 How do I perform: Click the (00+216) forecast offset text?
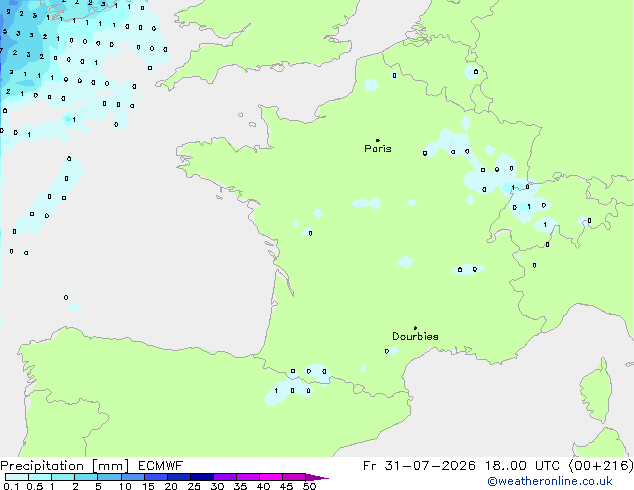point(601,466)
